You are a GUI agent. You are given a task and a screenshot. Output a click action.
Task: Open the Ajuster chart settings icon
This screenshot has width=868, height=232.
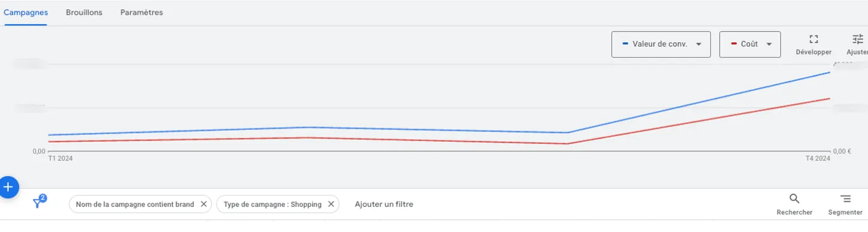(x=857, y=39)
